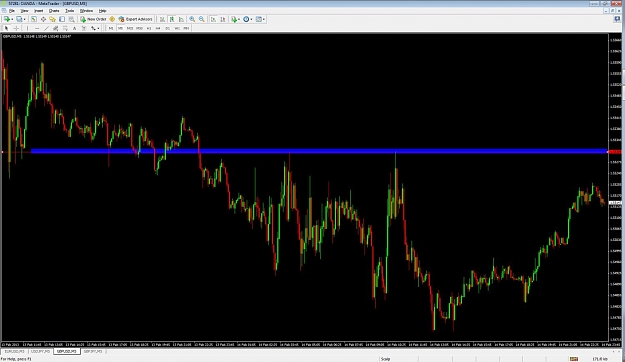625x362 pixels.
Task: Expand the Indicators dropdown arrow
Action: 239,19
